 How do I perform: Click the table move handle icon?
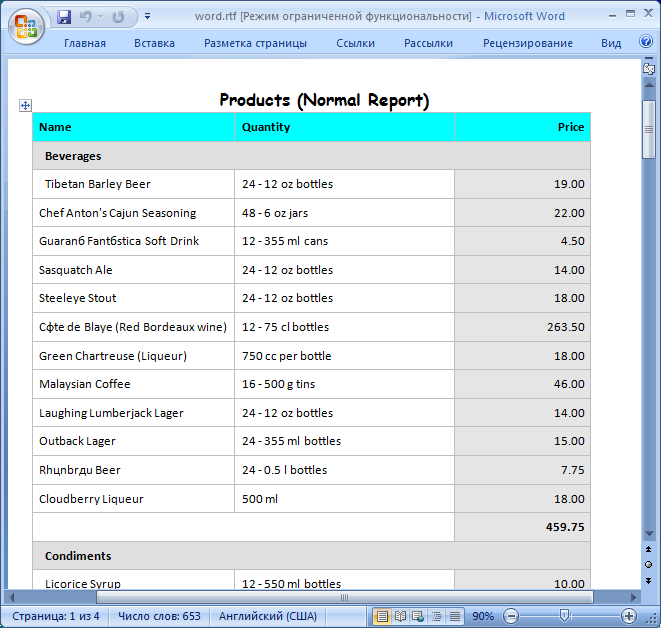pyautogui.click(x=26, y=105)
